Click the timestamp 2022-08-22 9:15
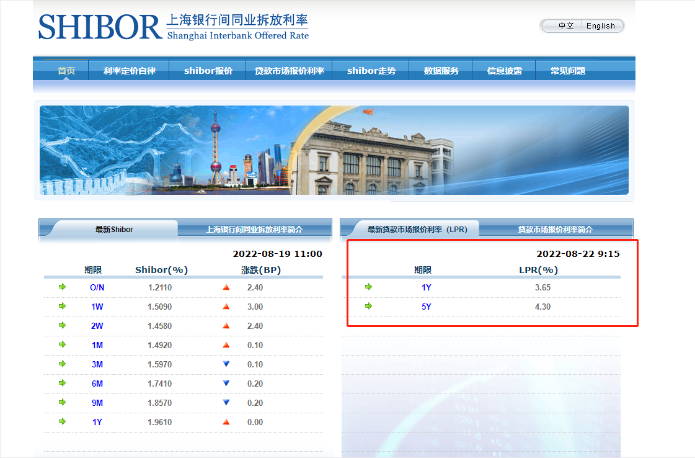 [578, 254]
